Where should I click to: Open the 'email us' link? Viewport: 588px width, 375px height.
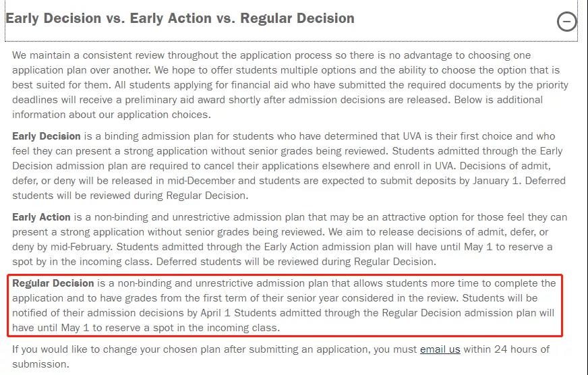[x=440, y=349]
